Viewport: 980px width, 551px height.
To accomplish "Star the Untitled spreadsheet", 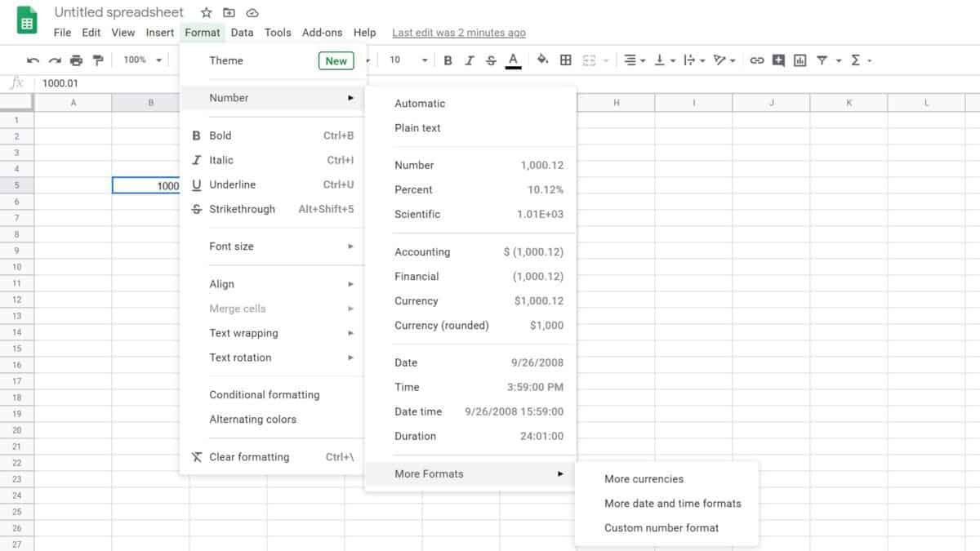I will [x=207, y=13].
